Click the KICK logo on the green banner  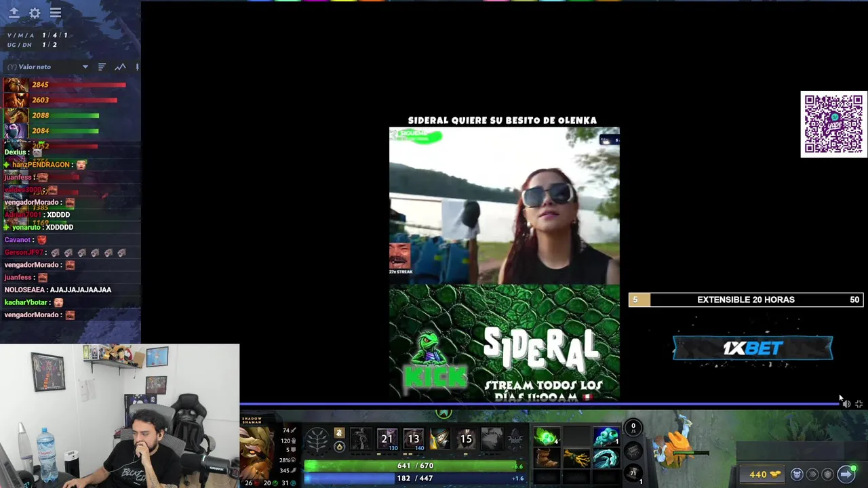click(435, 376)
